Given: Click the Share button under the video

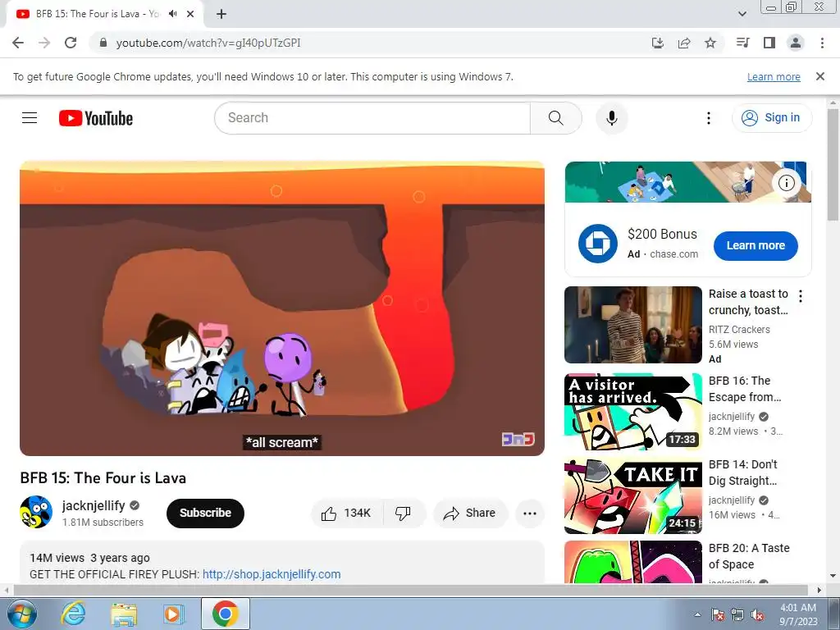Looking at the screenshot, I should (470, 514).
